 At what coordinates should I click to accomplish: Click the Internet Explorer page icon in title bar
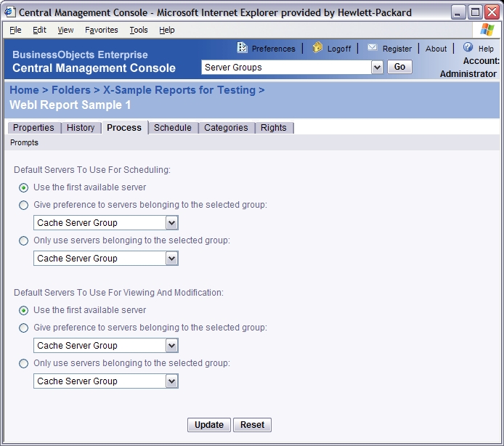pos(9,12)
